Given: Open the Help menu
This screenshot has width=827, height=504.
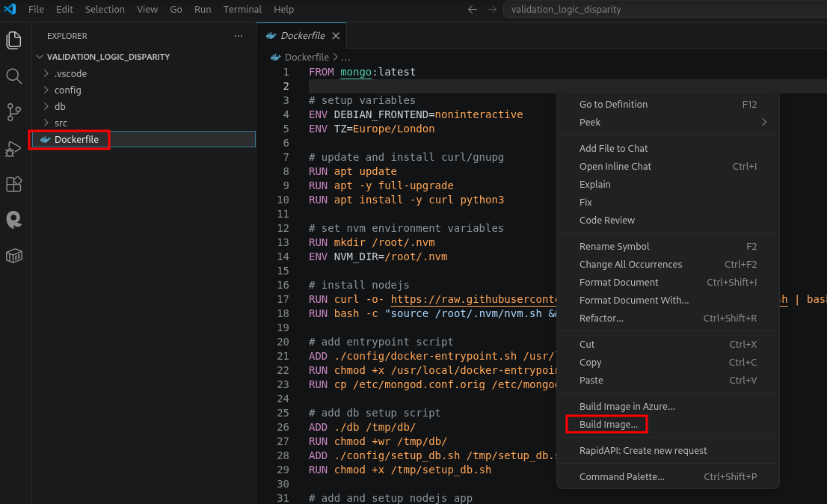Looking at the screenshot, I should [283, 10].
